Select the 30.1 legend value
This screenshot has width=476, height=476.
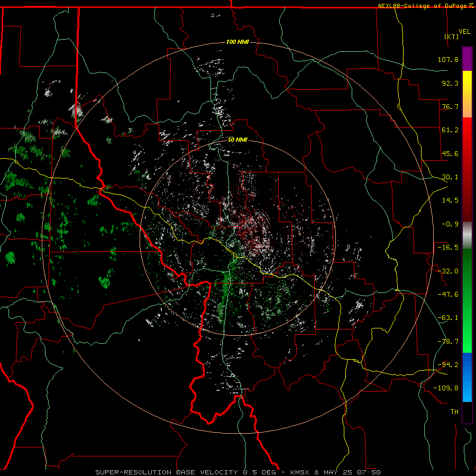(450, 177)
